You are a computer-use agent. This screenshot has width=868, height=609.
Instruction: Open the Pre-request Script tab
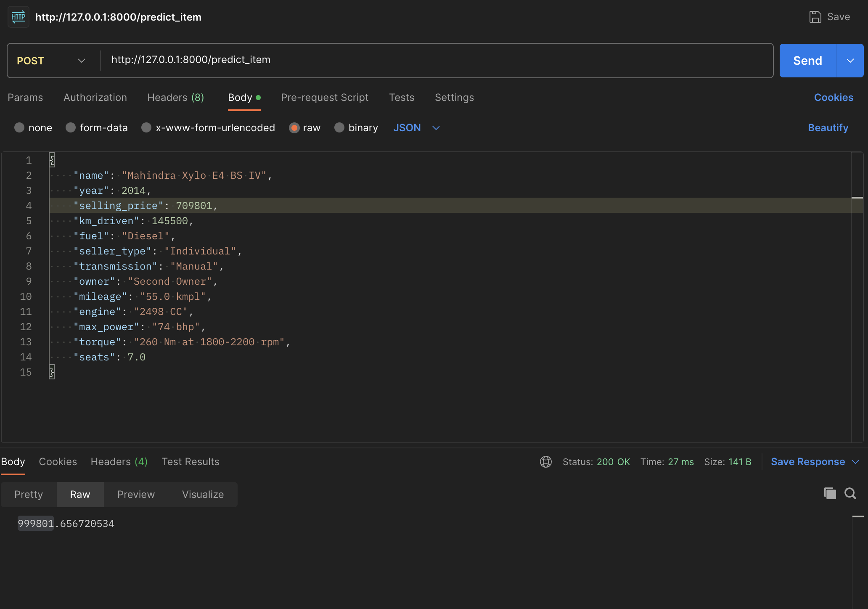tap(325, 98)
